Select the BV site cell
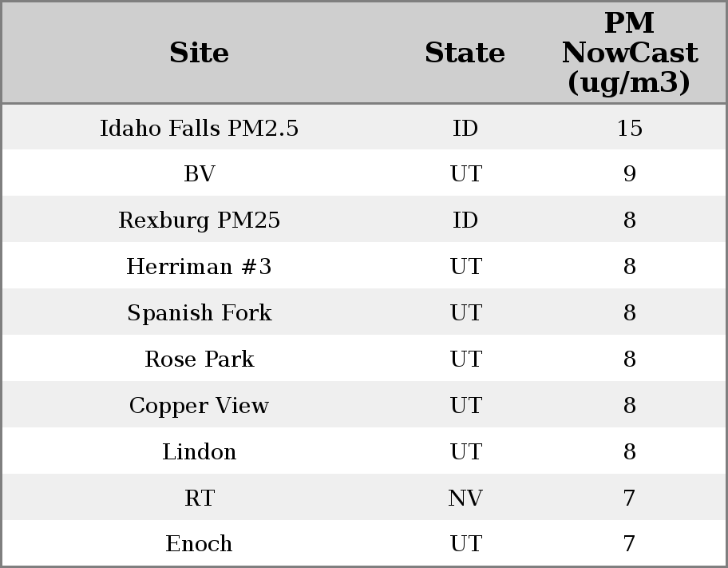The image size is (728, 568). coord(199,174)
